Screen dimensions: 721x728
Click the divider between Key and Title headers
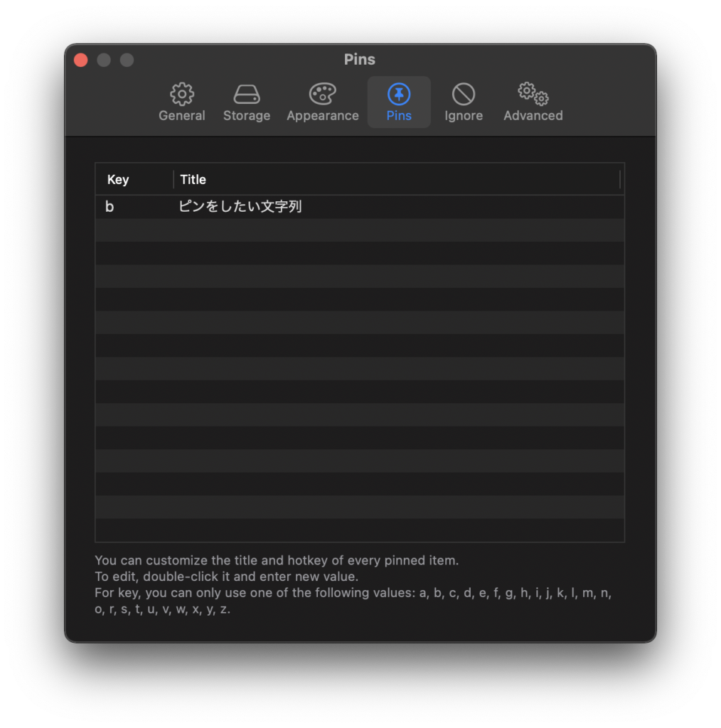(173, 180)
